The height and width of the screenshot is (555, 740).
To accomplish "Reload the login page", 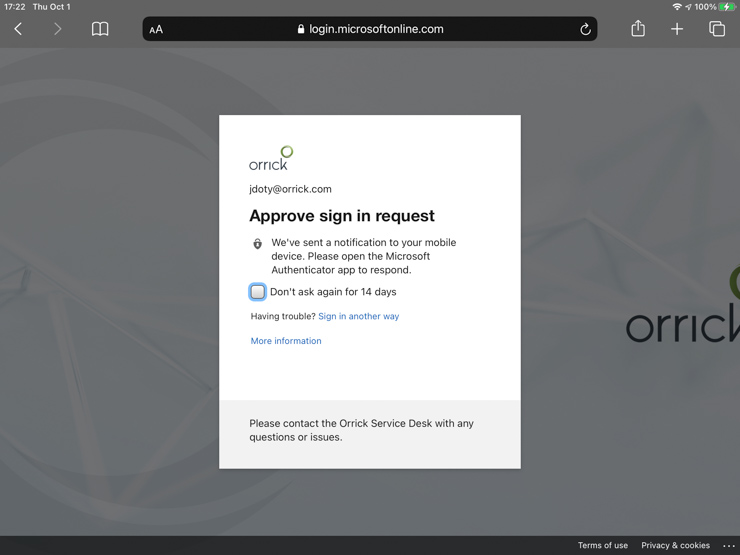I will tap(585, 29).
